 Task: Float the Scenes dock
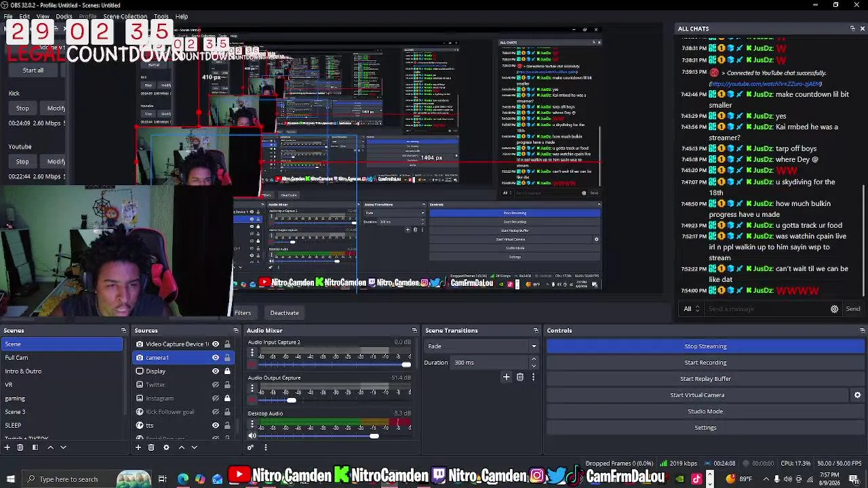(x=123, y=331)
